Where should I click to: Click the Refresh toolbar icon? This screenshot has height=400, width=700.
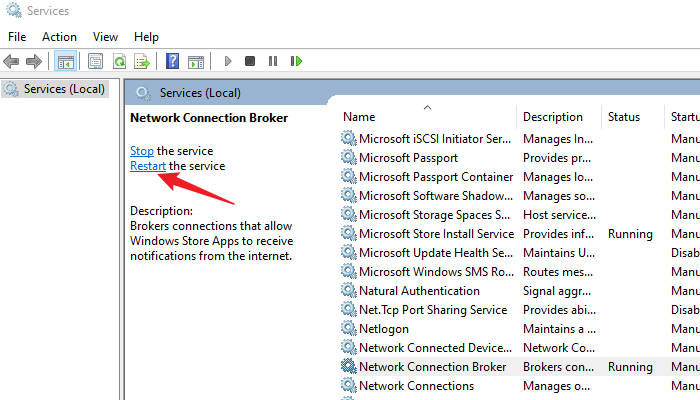[x=119, y=61]
